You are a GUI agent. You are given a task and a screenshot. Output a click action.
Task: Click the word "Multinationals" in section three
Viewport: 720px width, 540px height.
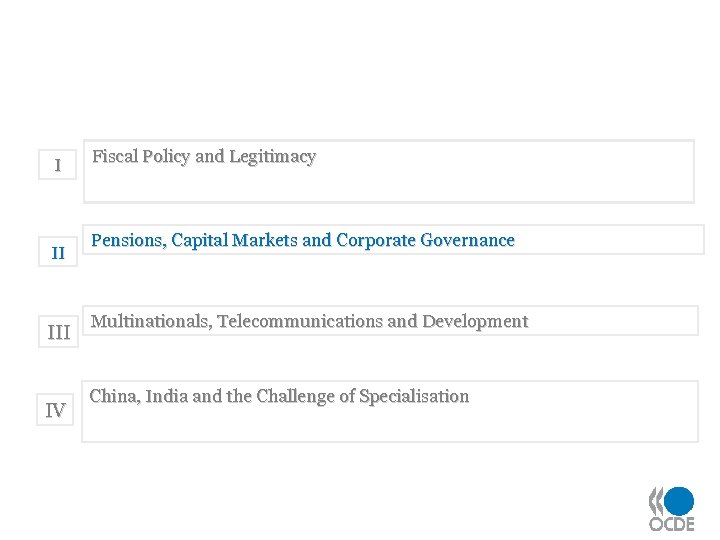tap(150, 321)
